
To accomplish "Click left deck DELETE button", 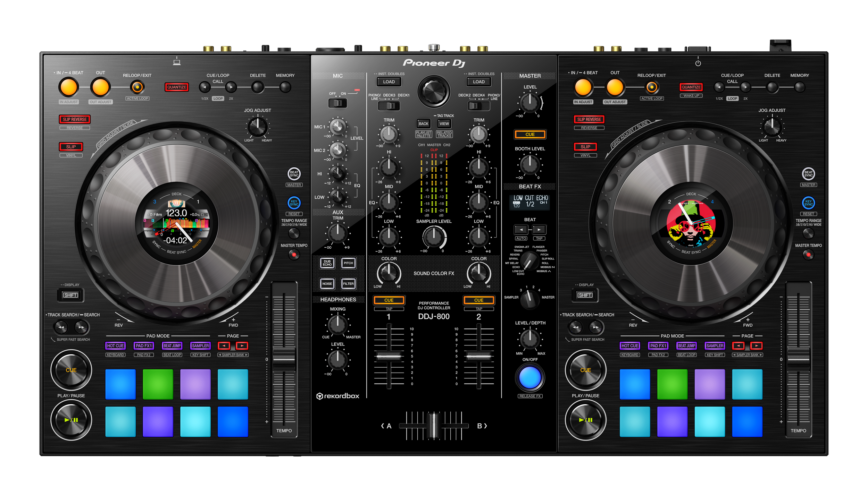I will point(258,87).
